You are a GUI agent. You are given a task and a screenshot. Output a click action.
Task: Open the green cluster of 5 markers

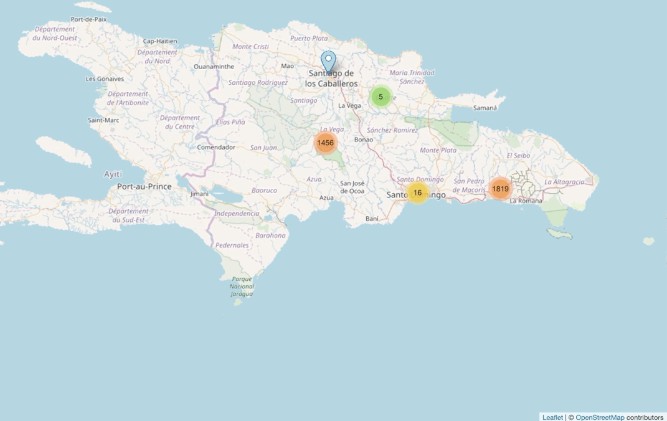380,97
